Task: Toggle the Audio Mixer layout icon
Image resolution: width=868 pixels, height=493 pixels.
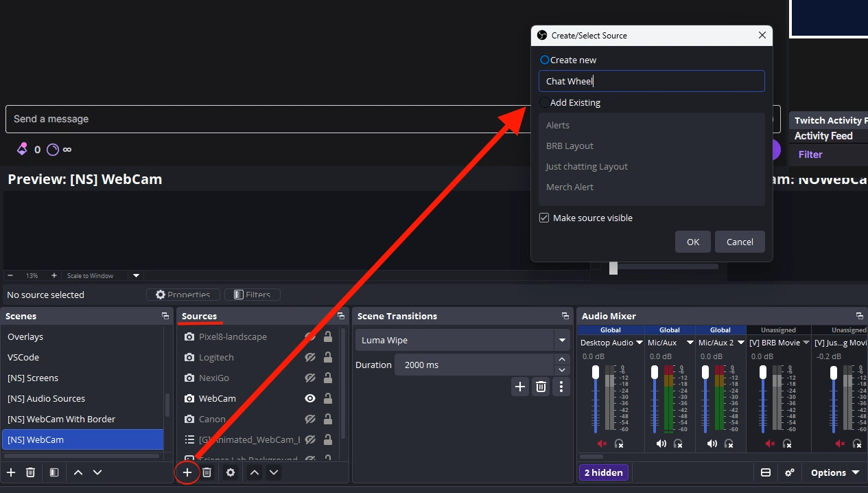Action: pyautogui.click(x=766, y=472)
